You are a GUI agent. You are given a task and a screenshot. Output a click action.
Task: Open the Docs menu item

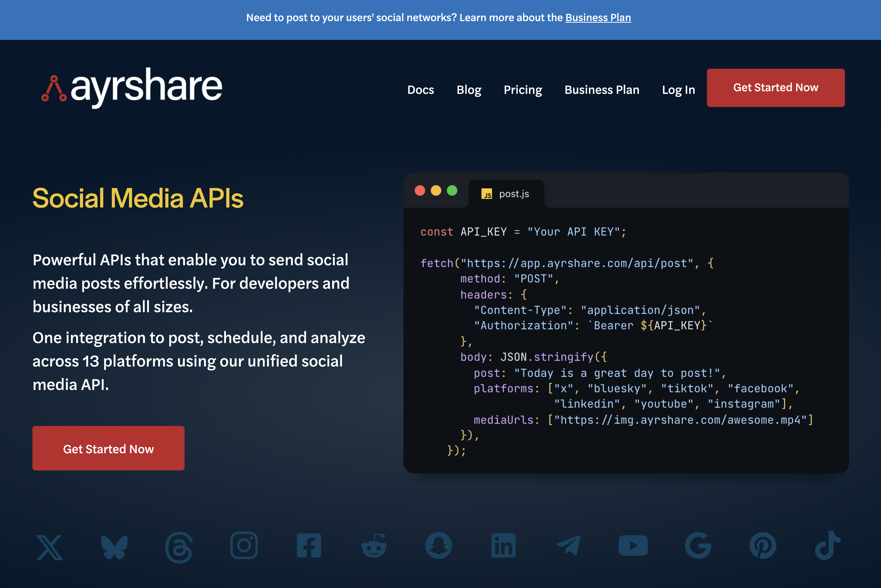tap(421, 90)
